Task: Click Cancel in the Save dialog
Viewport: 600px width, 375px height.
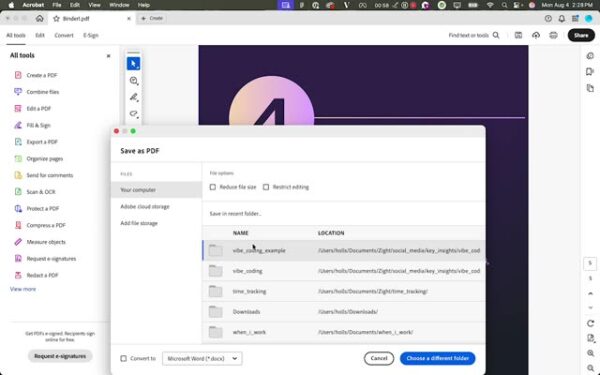Action: (x=379, y=359)
